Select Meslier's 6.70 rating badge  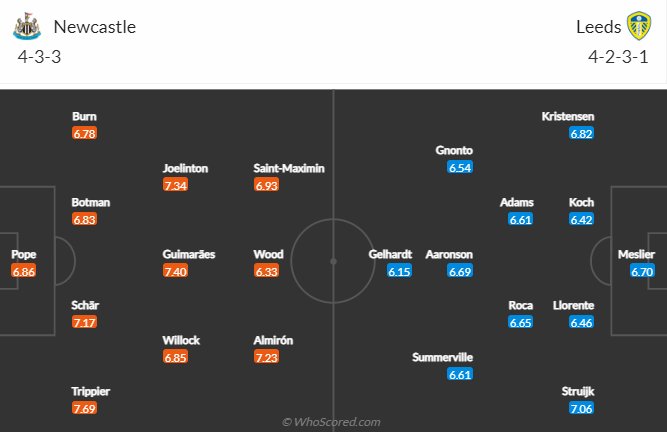point(642,271)
